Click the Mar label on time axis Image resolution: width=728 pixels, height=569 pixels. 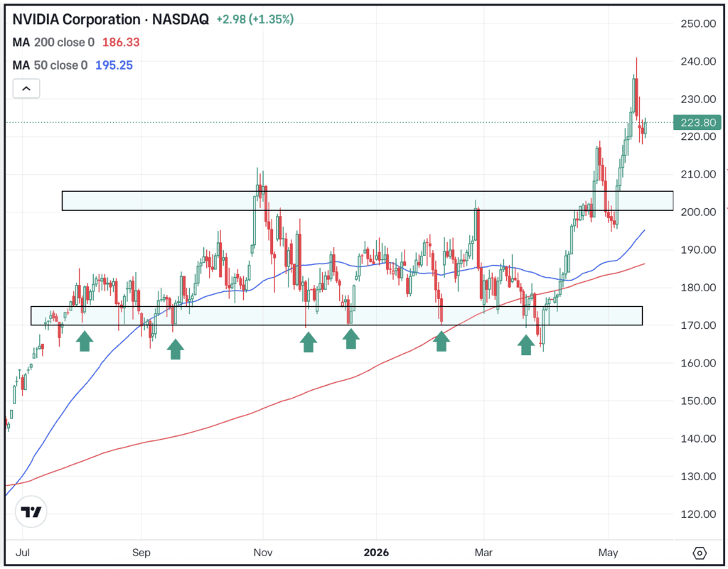[483, 553]
